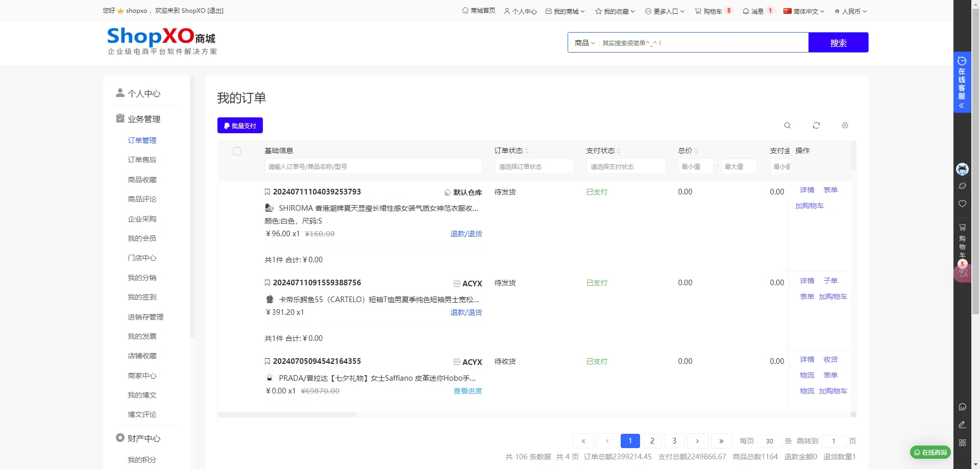The width and height of the screenshot is (980, 469).
Task: Click SHIROMA product thumbnail image
Action: pos(269,208)
